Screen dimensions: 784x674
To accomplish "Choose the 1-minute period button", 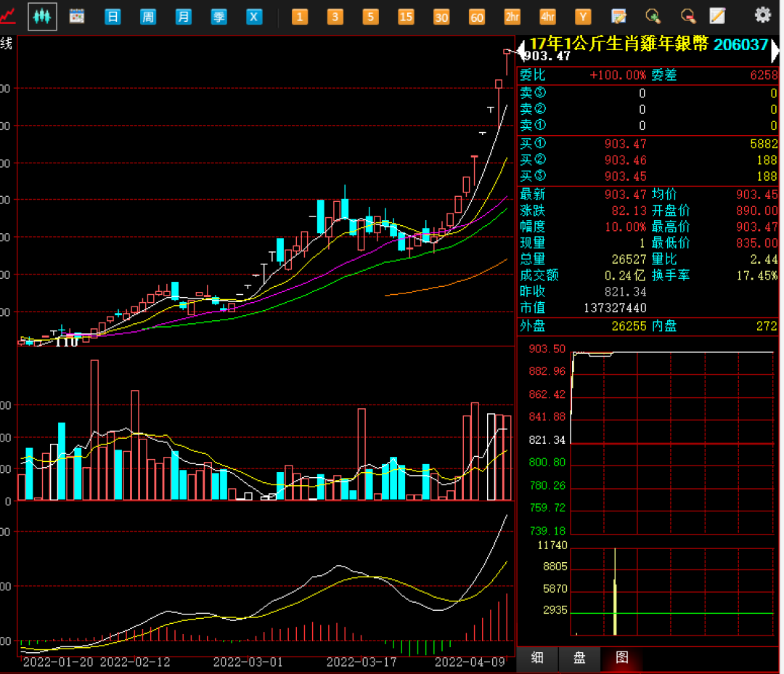I will [300, 17].
